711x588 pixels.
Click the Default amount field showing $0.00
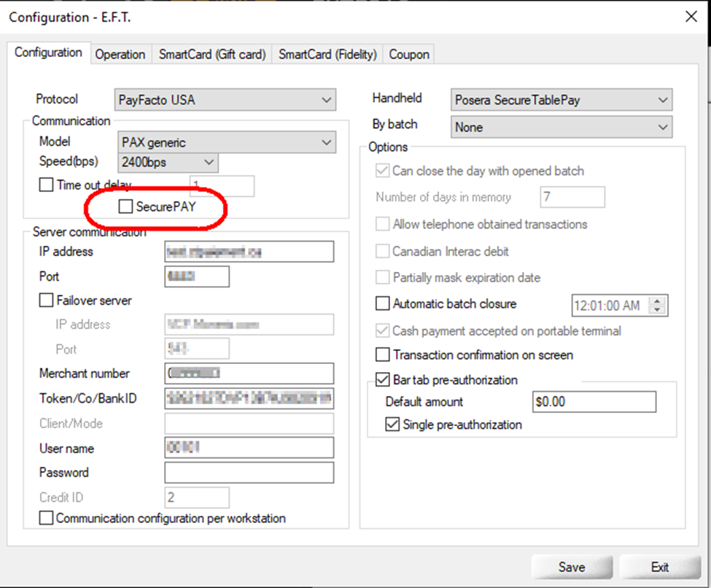[594, 402]
